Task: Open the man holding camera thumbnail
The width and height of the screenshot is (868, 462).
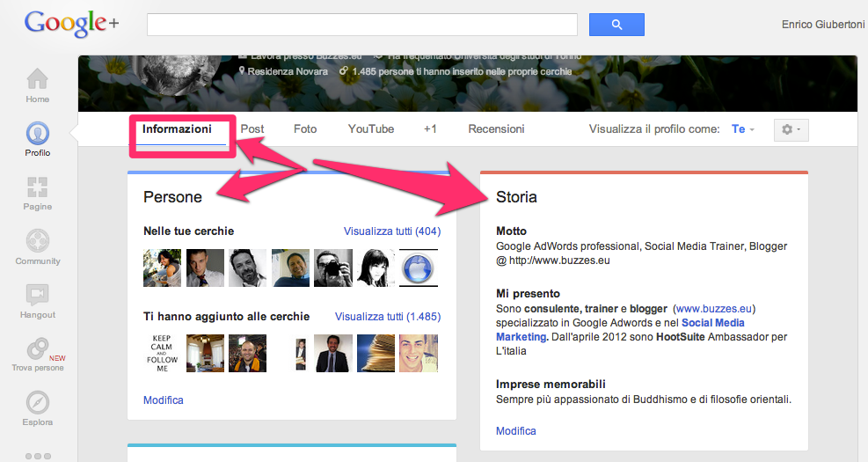Action: tap(333, 268)
